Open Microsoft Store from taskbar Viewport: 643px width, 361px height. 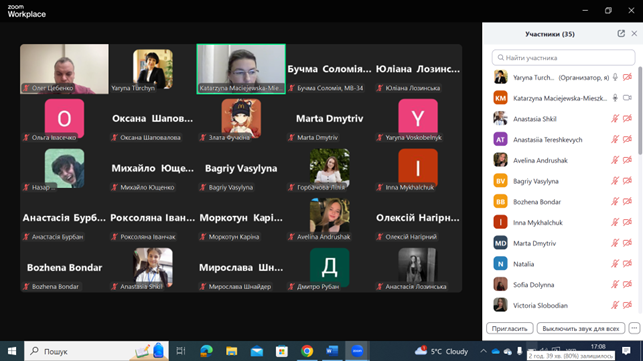[282, 351]
